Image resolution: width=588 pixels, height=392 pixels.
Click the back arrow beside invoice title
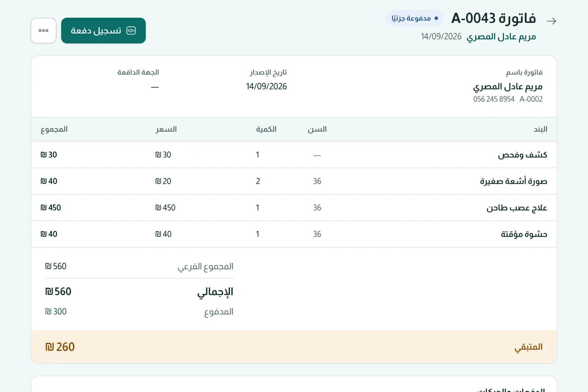551,21
